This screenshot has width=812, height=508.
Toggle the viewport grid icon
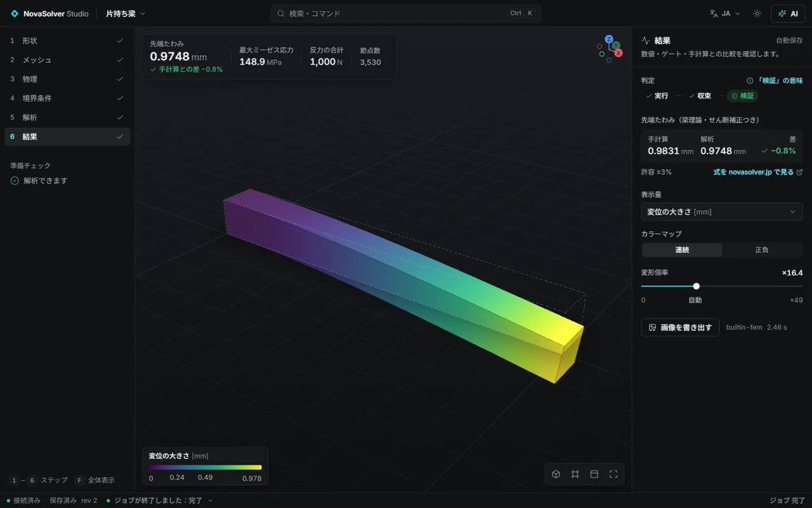point(575,474)
